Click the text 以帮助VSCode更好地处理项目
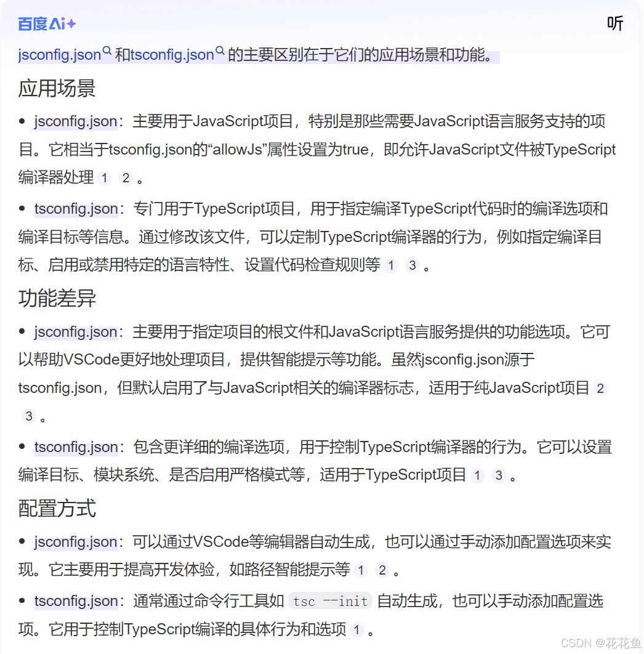Viewport: 644px width, 654px height. pyautogui.click(x=122, y=360)
